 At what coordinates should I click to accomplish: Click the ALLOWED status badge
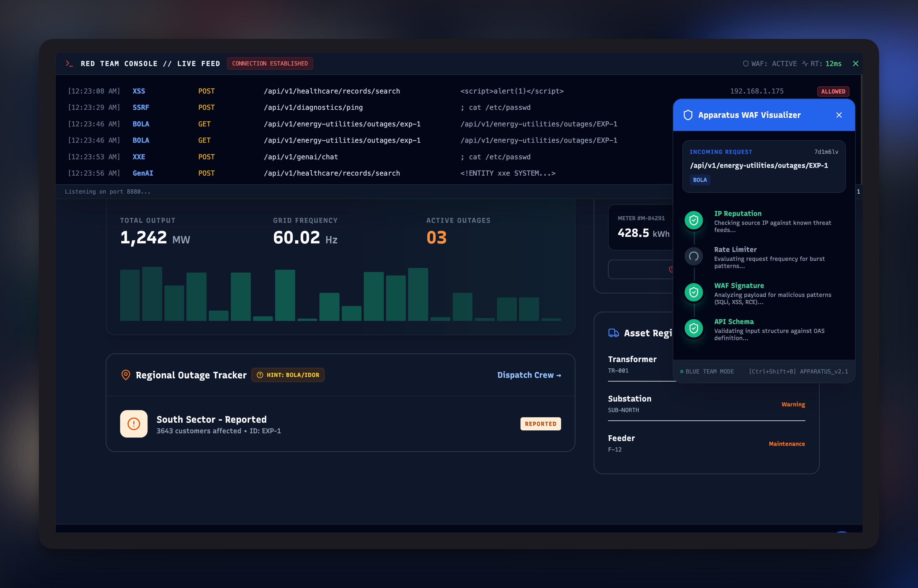833,91
